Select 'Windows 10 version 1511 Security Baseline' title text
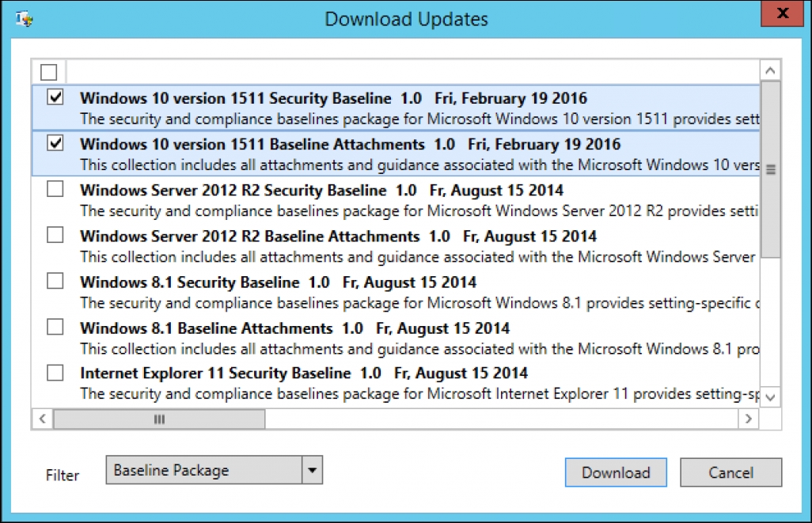 click(x=236, y=98)
